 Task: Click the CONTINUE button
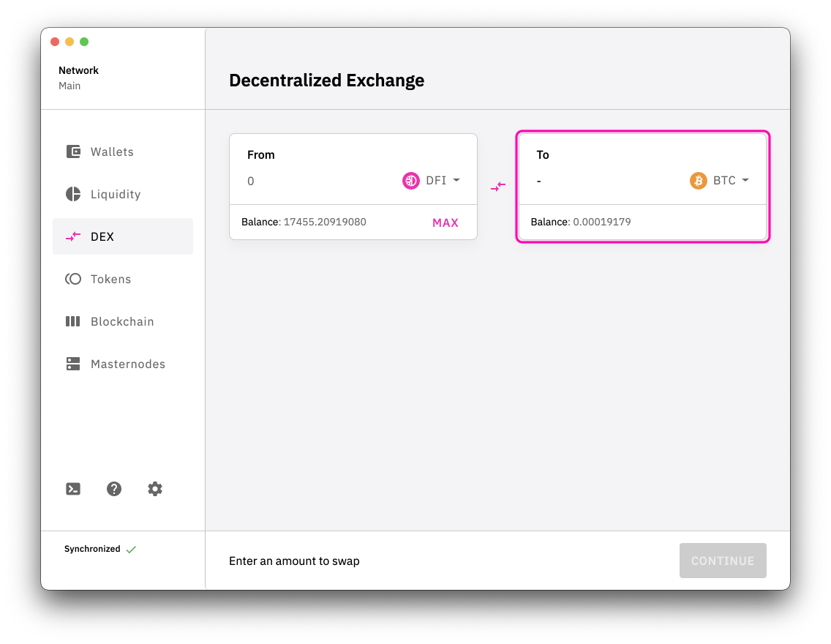(722, 561)
